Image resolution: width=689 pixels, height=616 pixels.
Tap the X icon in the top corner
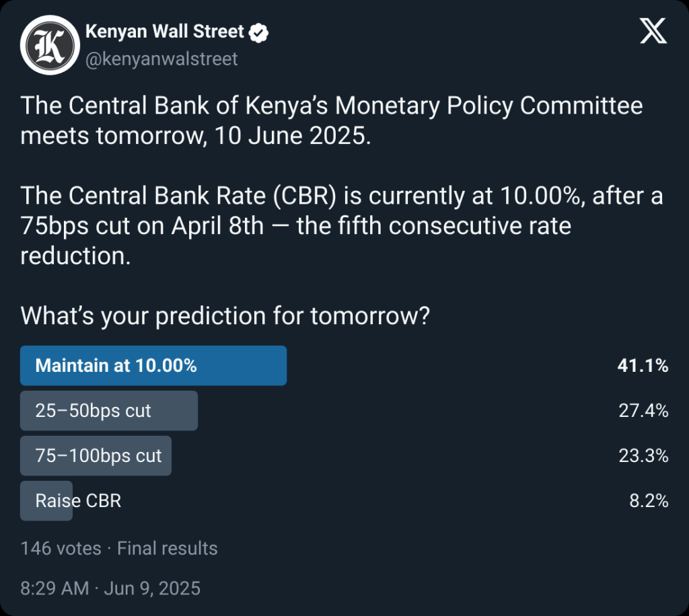coord(652,31)
